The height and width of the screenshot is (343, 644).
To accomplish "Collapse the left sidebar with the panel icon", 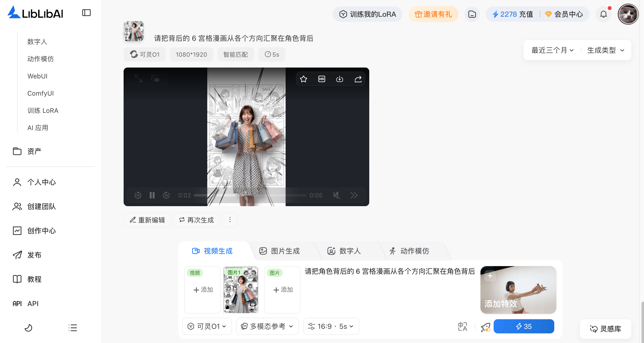I will click(x=86, y=12).
